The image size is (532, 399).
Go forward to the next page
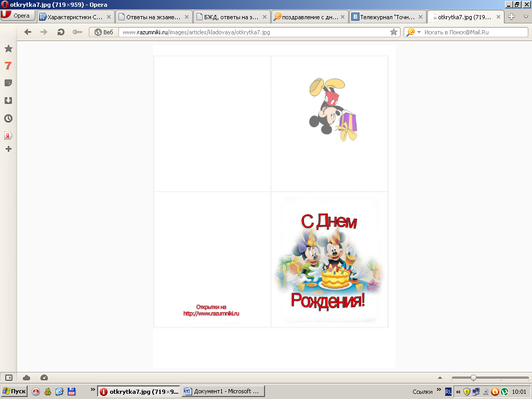tap(44, 32)
